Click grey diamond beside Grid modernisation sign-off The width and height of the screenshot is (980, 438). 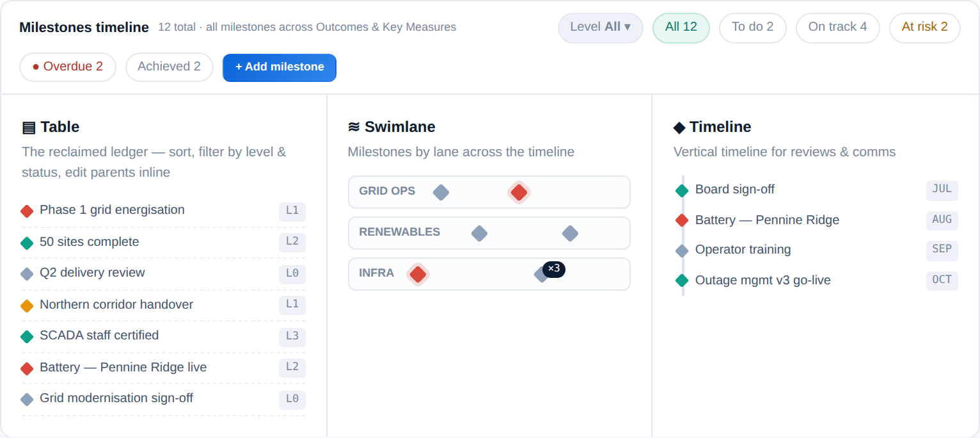(x=27, y=399)
